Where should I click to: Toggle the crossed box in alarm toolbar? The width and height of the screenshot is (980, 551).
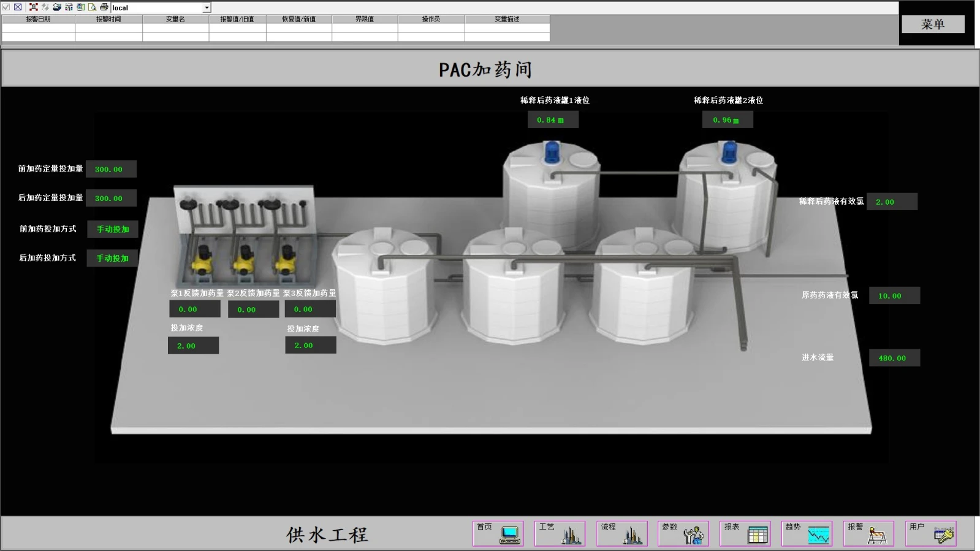point(18,7)
